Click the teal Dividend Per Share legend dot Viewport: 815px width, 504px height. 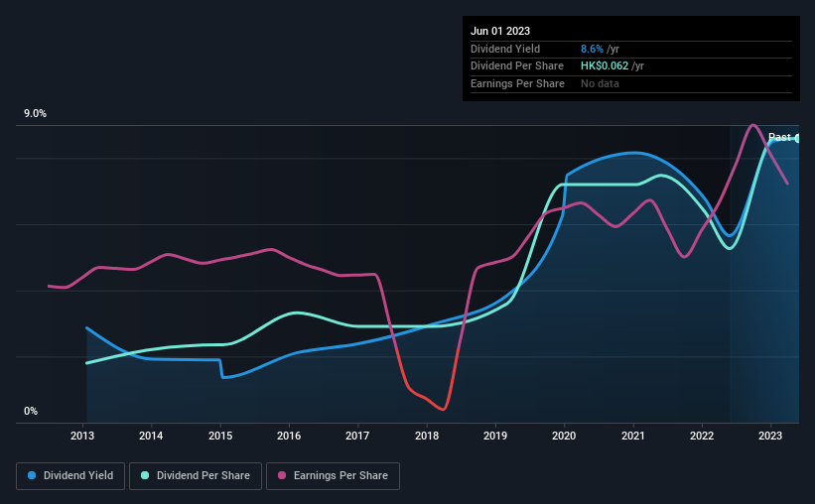(145, 475)
